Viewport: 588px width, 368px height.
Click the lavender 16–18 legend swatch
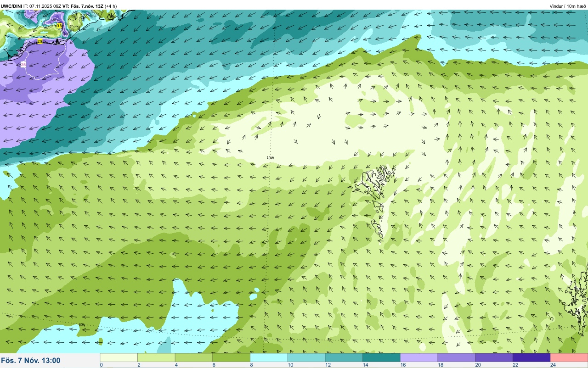pos(419,357)
